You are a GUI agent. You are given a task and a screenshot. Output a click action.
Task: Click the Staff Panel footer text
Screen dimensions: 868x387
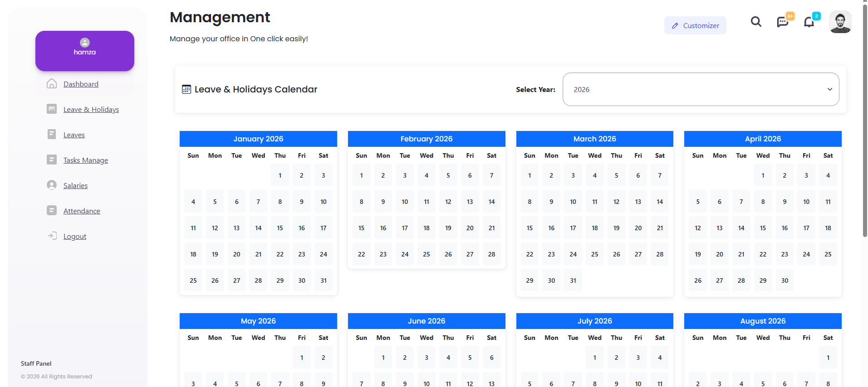[36, 363]
